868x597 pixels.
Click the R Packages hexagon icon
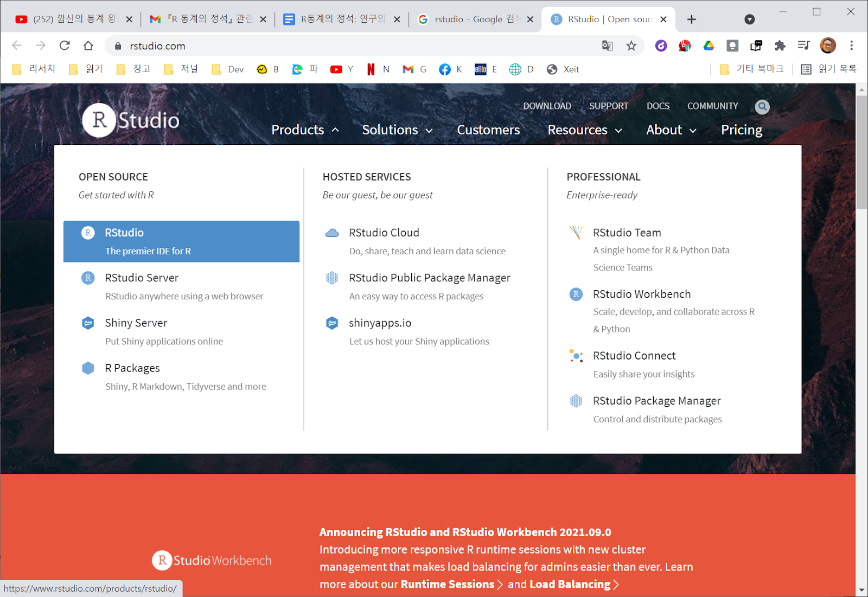pyautogui.click(x=88, y=368)
